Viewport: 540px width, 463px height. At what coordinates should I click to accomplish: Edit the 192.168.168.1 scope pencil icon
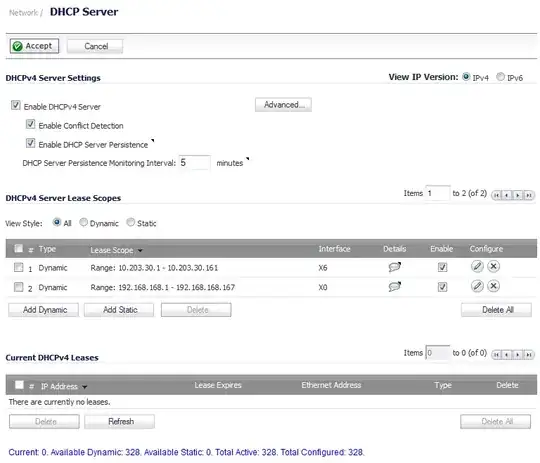[x=477, y=286]
